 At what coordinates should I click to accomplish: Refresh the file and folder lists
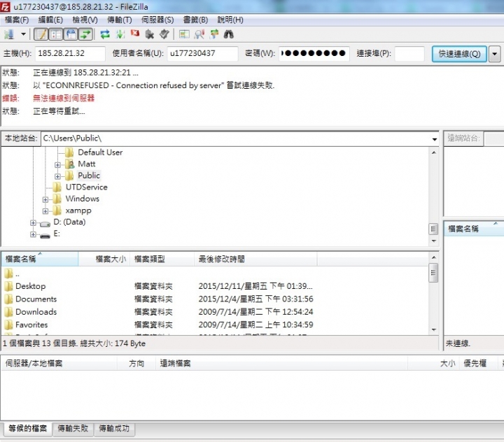click(105, 34)
